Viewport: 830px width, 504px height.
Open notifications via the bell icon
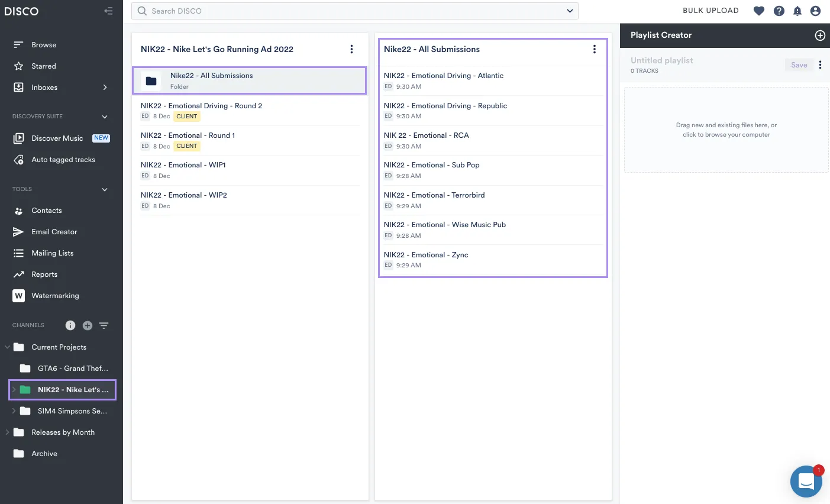tap(797, 11)
